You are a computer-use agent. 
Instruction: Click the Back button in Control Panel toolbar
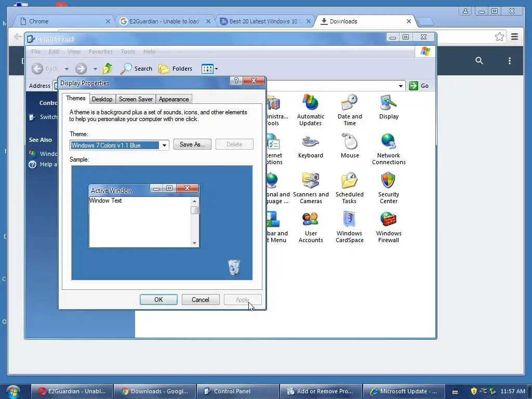[45, 69]
